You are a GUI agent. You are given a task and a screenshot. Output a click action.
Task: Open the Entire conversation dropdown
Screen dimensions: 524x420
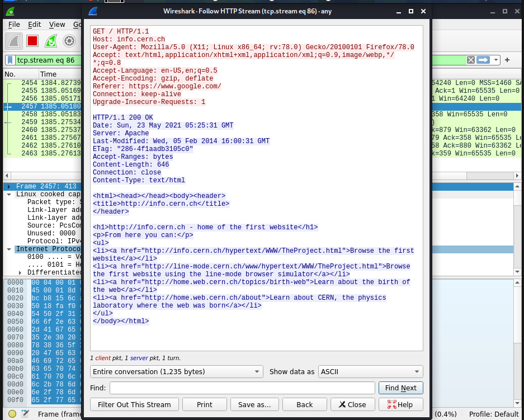[x=176, y=371]
